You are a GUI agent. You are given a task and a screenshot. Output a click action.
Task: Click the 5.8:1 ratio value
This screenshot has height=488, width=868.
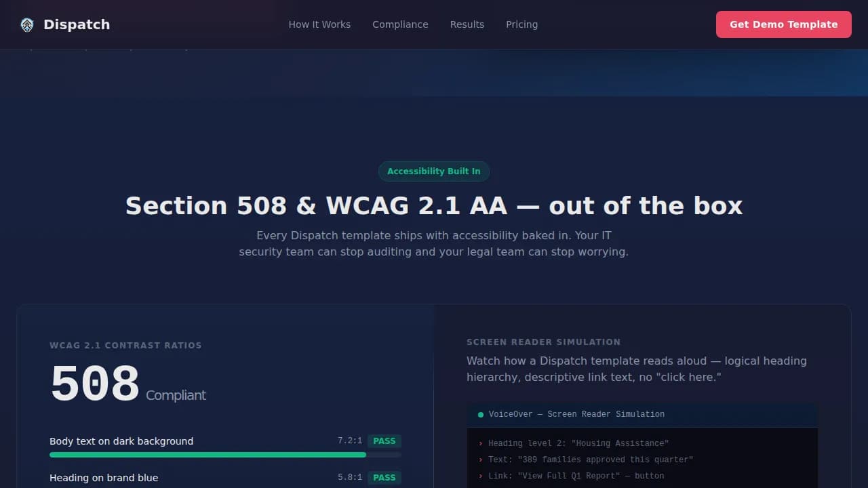tap(350, 477)
